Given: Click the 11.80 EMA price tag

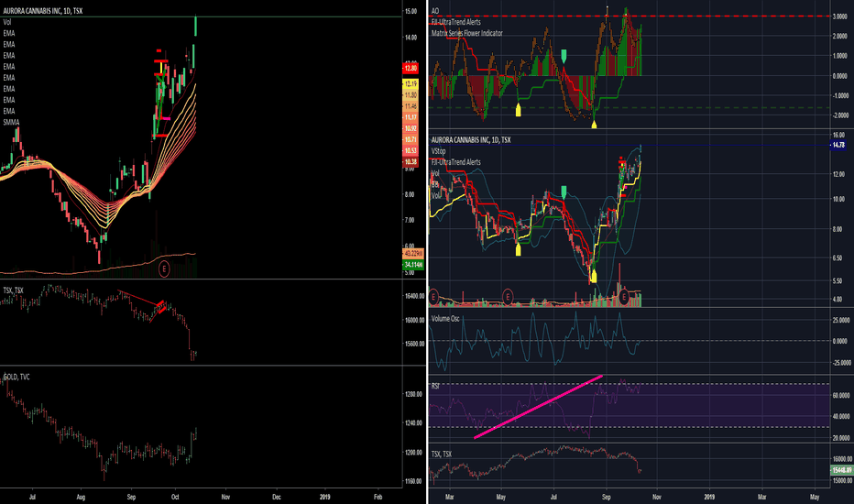Looking at the screenshot, I should point(411,94).
